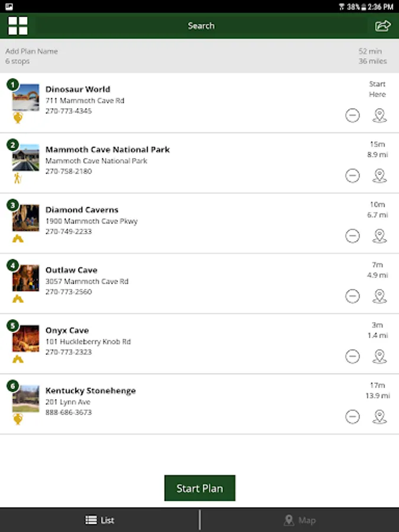
Task: Switch to the Map tab
Action: click(300, 520)
